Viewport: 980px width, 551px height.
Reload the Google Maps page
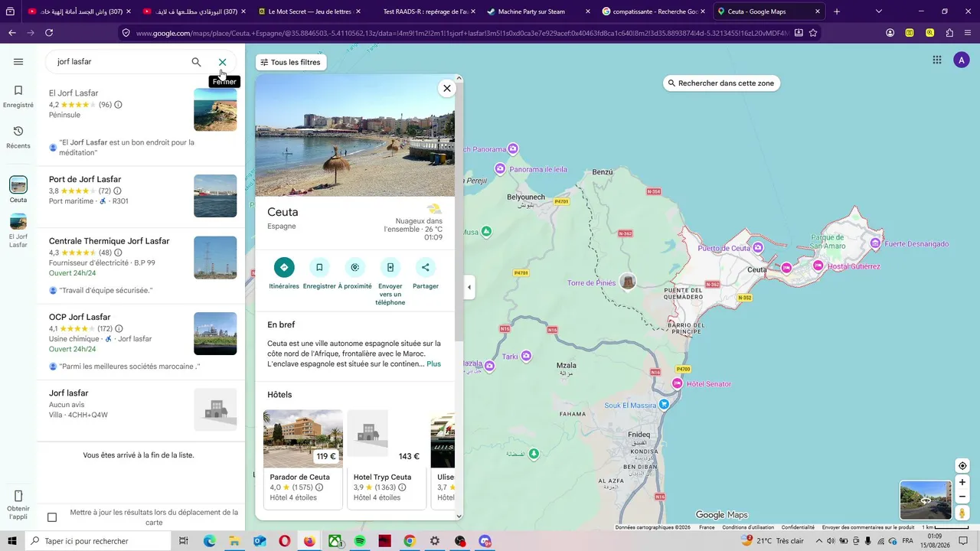49,33
